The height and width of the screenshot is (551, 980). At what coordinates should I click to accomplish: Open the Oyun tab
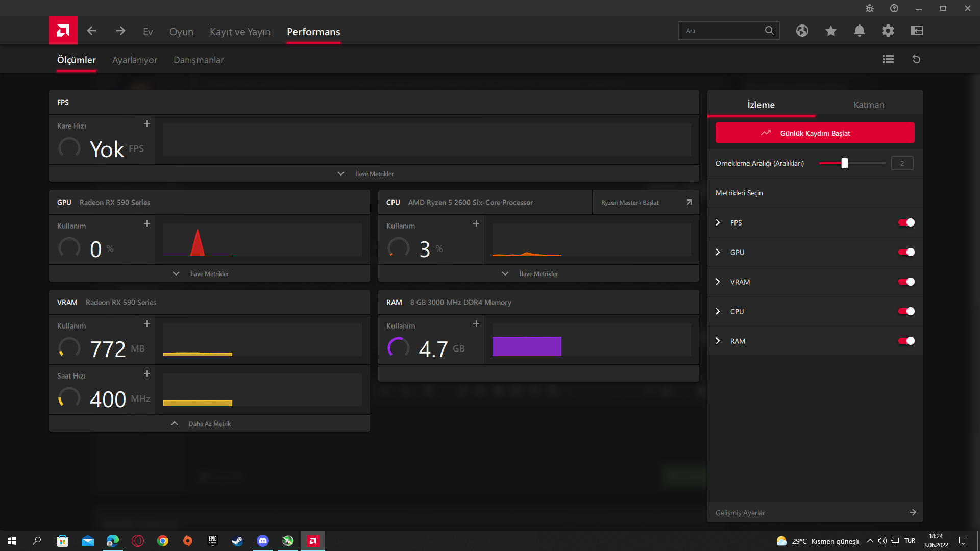tap(181, 32)
